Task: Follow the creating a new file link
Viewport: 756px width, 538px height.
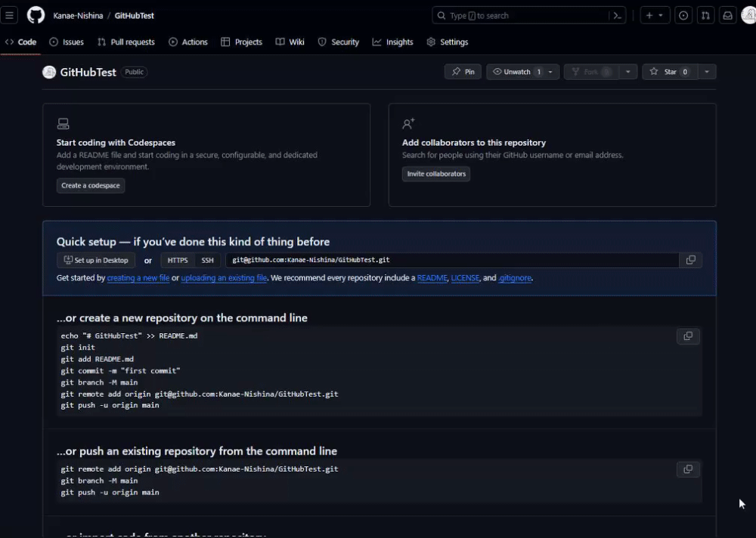Action: (138, 278)
